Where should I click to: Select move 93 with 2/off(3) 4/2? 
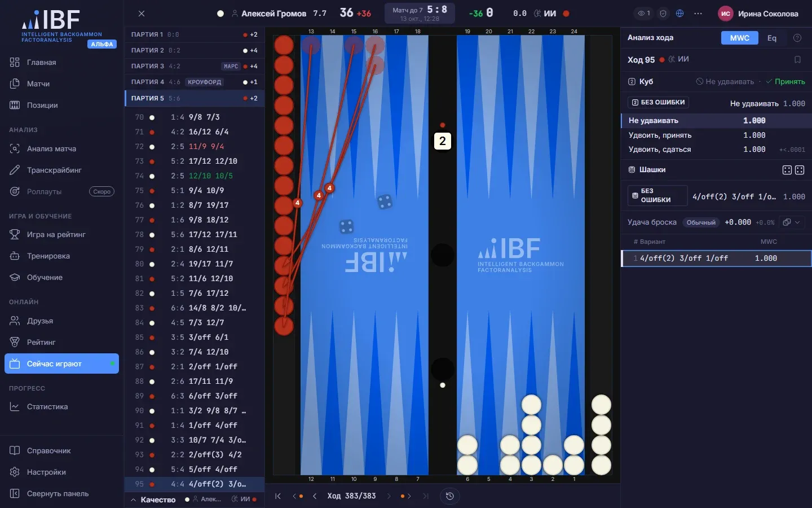coord(194,454)
